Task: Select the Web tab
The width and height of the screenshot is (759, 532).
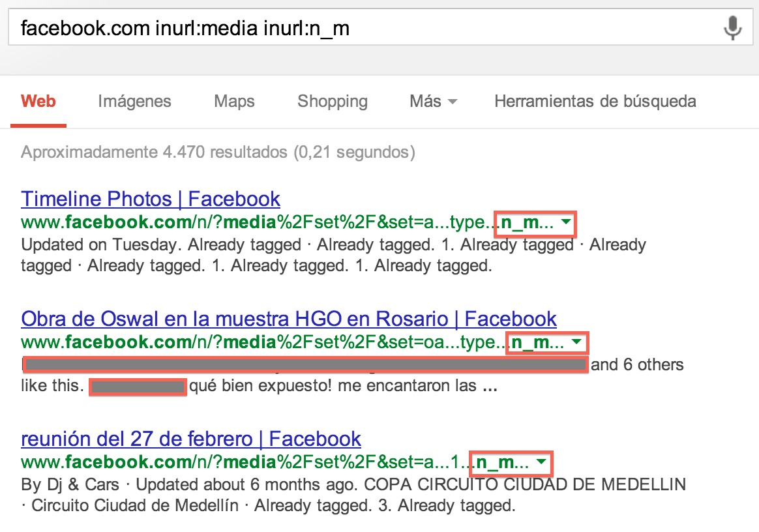Action: click(38, 101)
